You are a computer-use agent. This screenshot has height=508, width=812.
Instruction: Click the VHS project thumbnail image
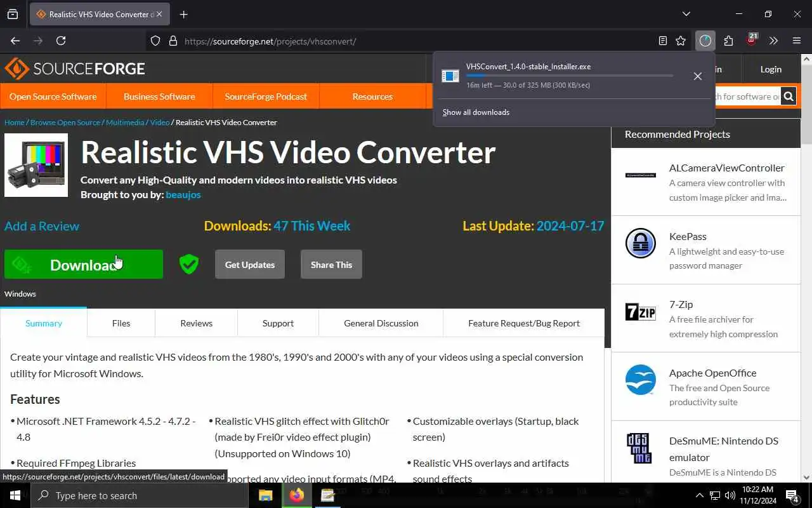point(36,165)
